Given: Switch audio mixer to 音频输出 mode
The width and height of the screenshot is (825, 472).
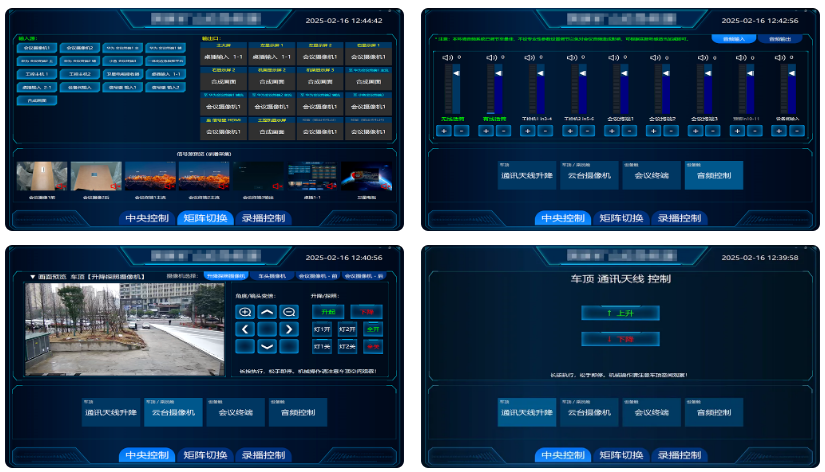Looking at the screenshot, I should point(778,39).
